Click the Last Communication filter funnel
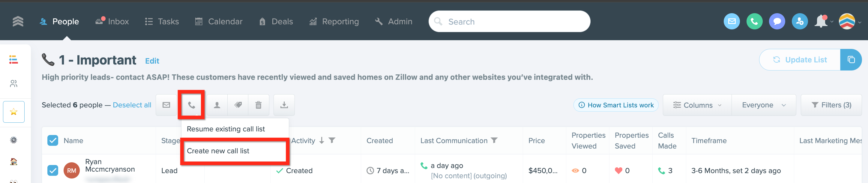868x183 pixels. pos(494,140)
